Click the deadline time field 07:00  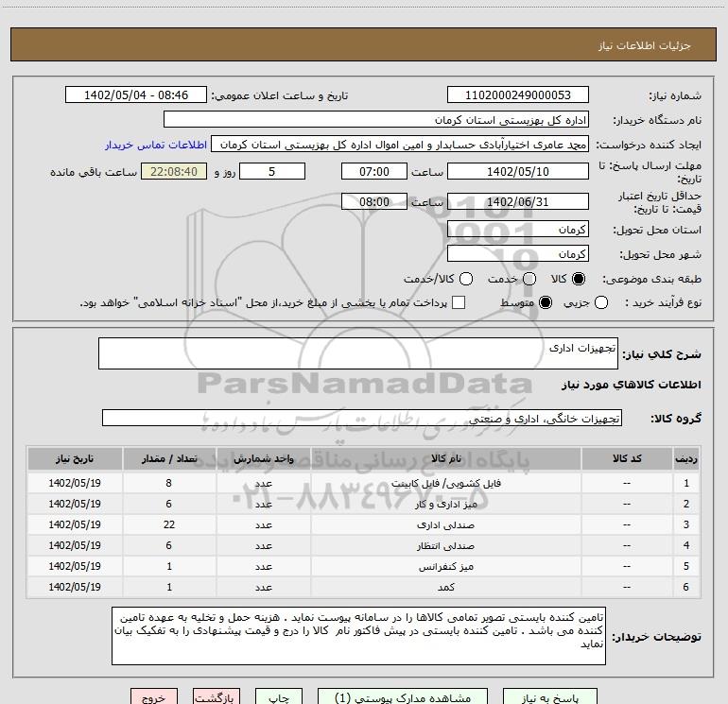(374, 171)
